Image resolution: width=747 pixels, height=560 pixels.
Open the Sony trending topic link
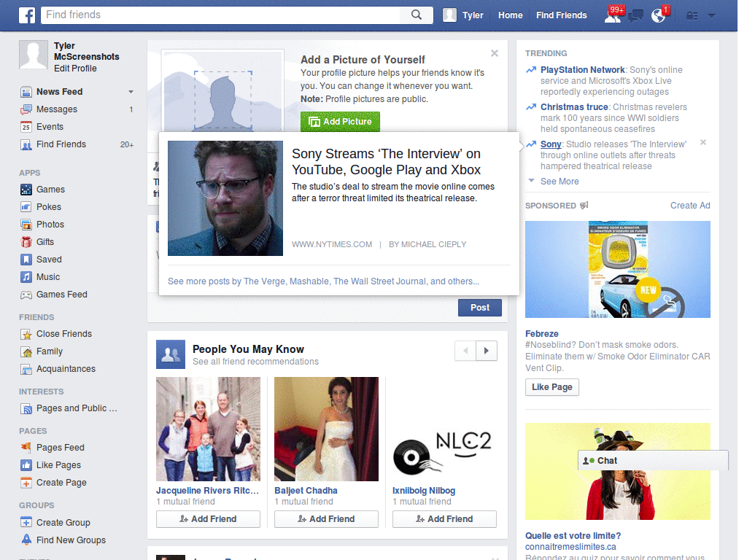(x=551, y=144)
